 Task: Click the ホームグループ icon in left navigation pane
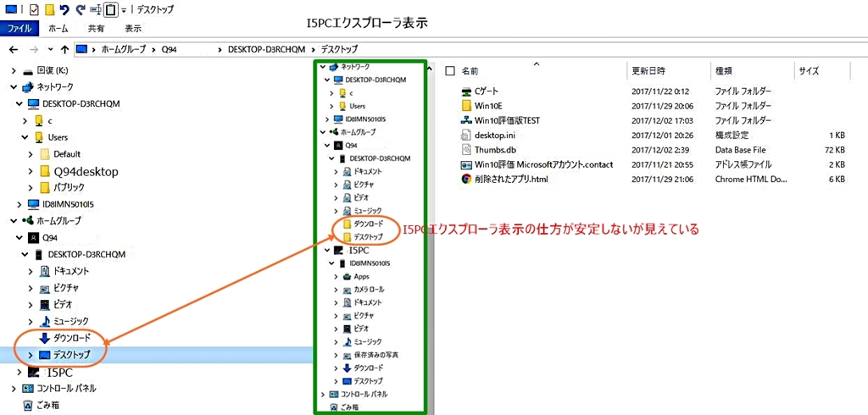[x=28, y=221]
